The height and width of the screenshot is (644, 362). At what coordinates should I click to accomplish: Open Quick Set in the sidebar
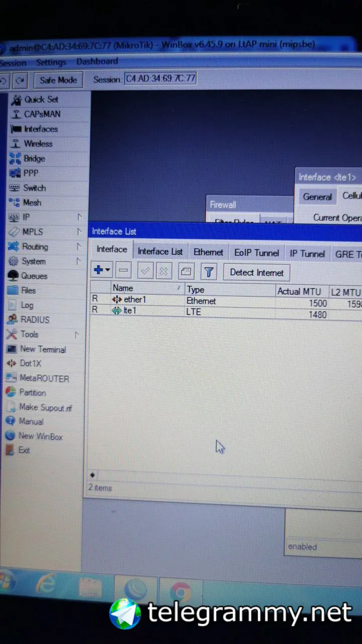pyautogui.click(x=41, y=99)
